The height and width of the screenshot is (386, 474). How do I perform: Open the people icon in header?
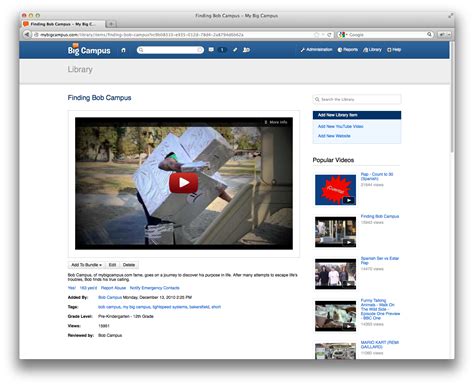(246, 50)
